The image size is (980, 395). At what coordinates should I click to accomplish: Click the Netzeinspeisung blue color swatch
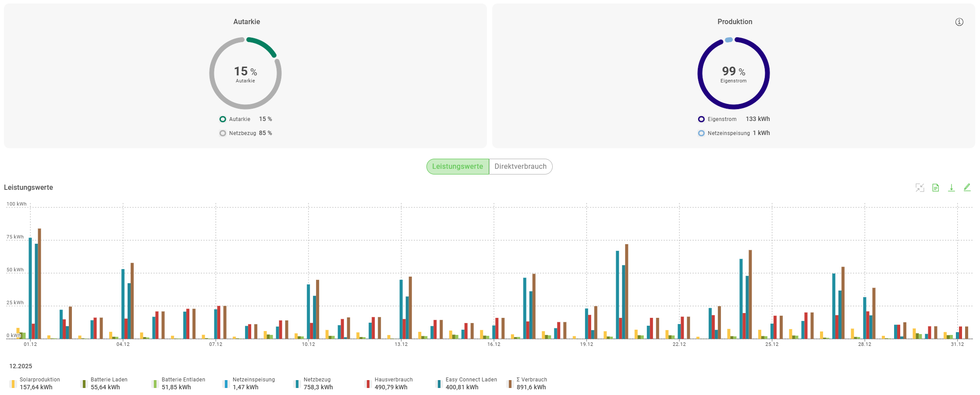[x=226, y=384]
